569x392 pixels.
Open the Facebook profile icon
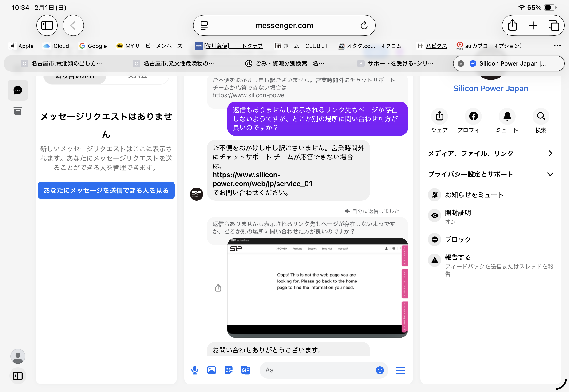coord(473,116)
